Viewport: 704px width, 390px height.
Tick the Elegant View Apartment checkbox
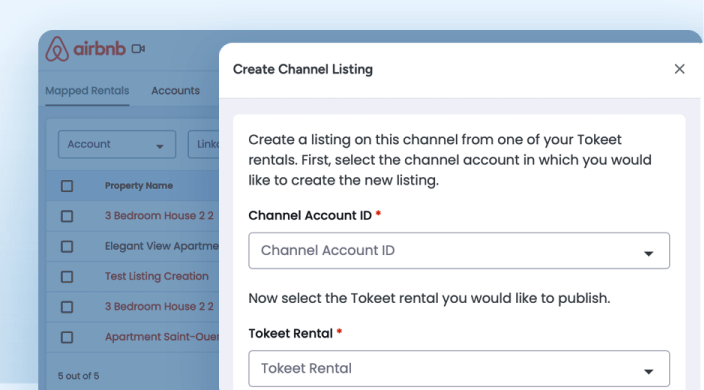[x=67, y=246]
